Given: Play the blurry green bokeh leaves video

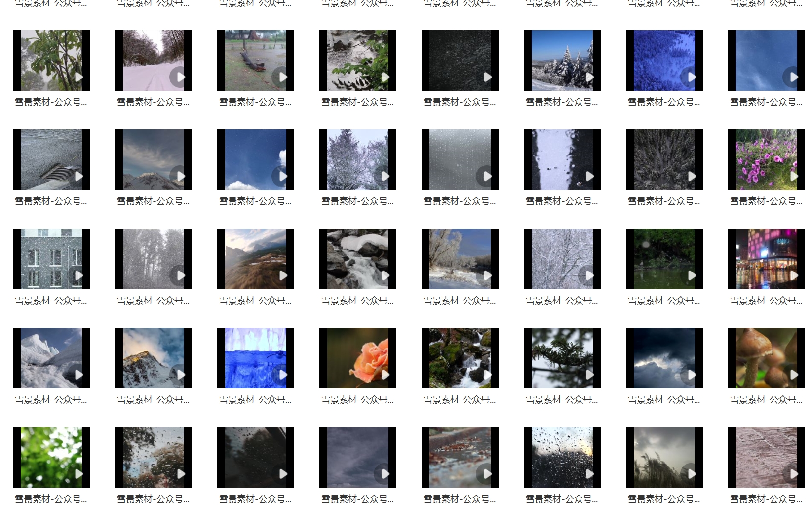Looking at the screenshot, I should pos(78,474).
